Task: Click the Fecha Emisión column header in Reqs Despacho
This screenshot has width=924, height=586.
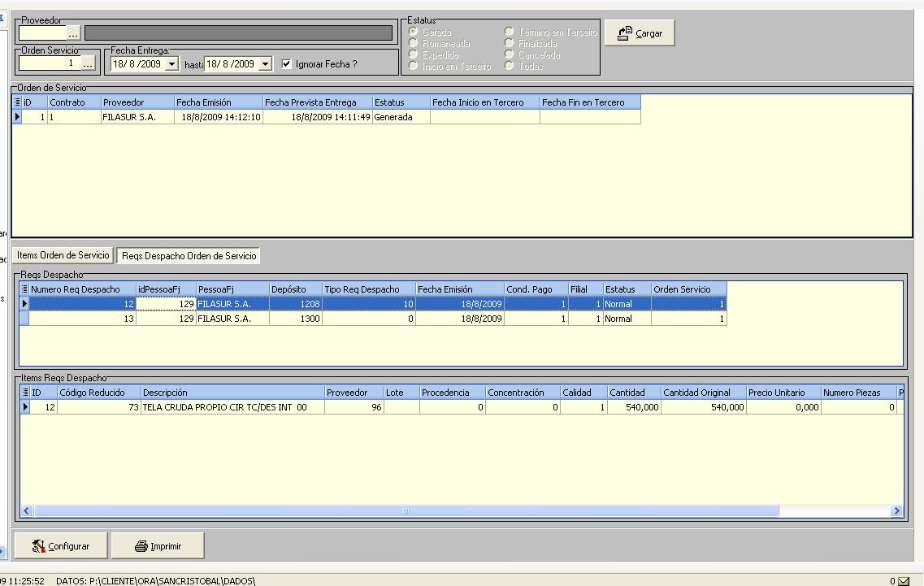Action: (458, 289)
